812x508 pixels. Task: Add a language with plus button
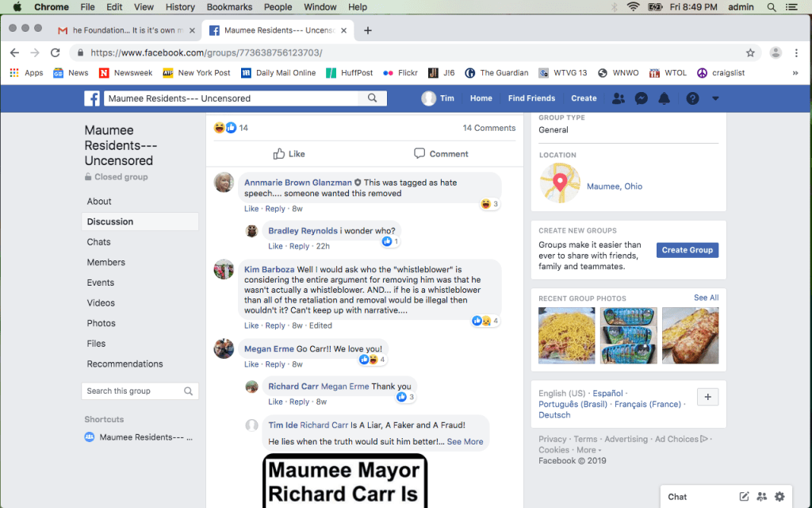coord(707,397)
